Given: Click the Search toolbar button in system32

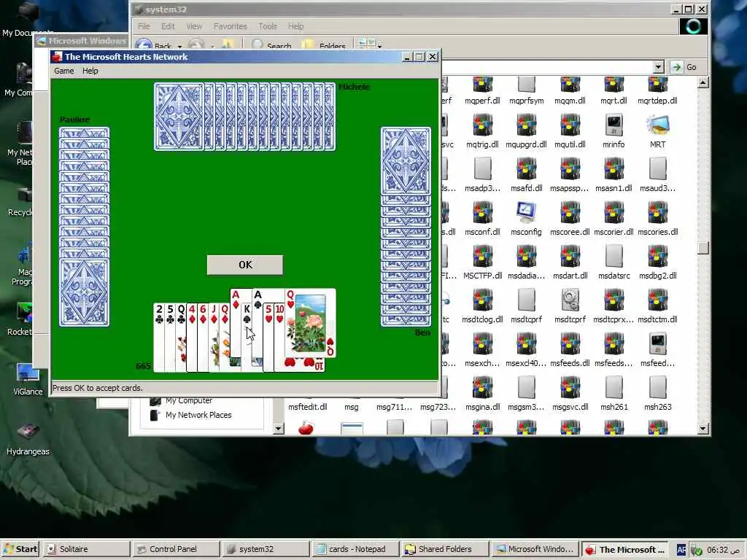Looking at the screenshot, I should [271, 45].
